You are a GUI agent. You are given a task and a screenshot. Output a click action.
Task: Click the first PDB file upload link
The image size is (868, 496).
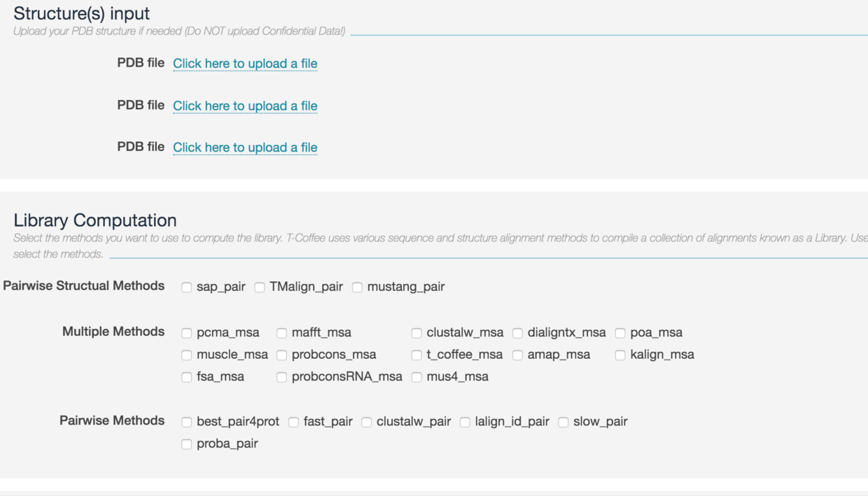pyautogui.click(x=245, y=64)
